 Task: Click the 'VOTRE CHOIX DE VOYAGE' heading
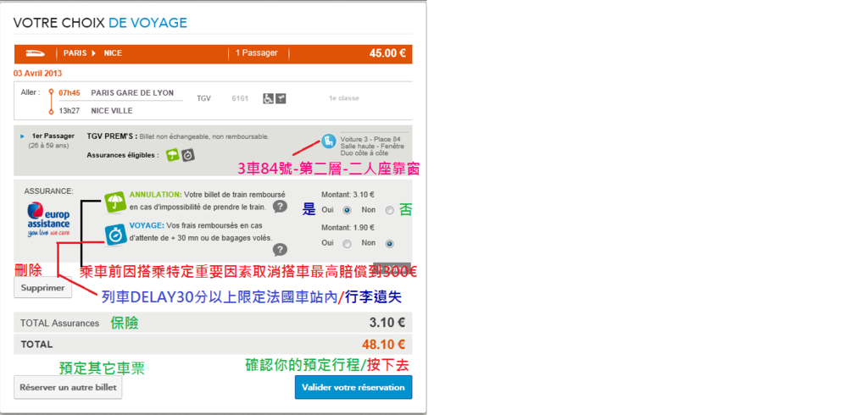tap(100, 23)
